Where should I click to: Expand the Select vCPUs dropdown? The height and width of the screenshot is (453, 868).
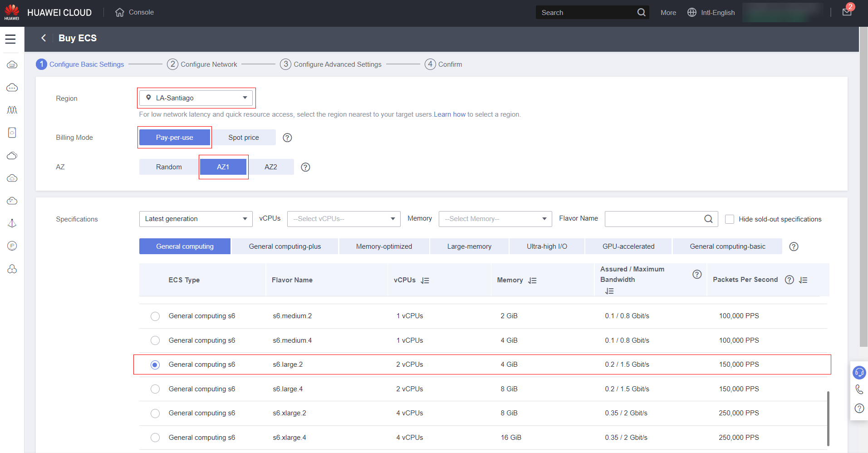(343, 219)
